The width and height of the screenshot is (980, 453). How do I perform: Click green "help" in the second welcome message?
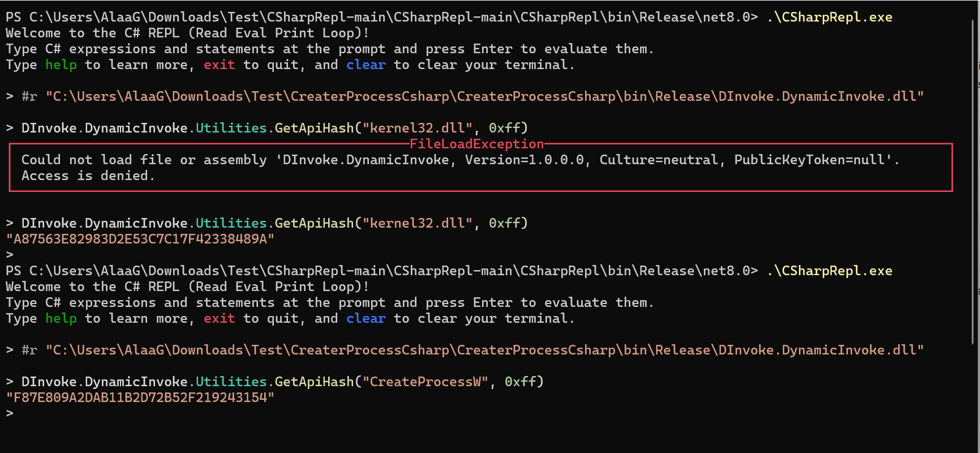click(61, 318)
